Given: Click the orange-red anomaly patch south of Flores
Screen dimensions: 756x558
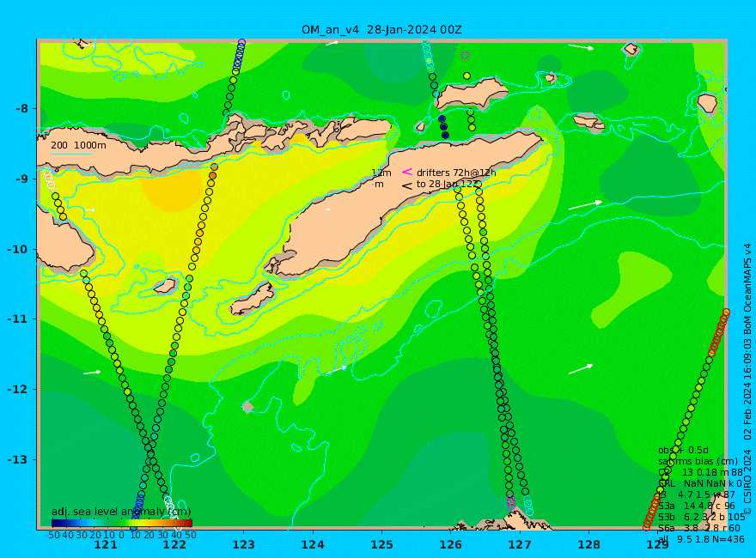Looking at the screenshot, I should point(174,191).
